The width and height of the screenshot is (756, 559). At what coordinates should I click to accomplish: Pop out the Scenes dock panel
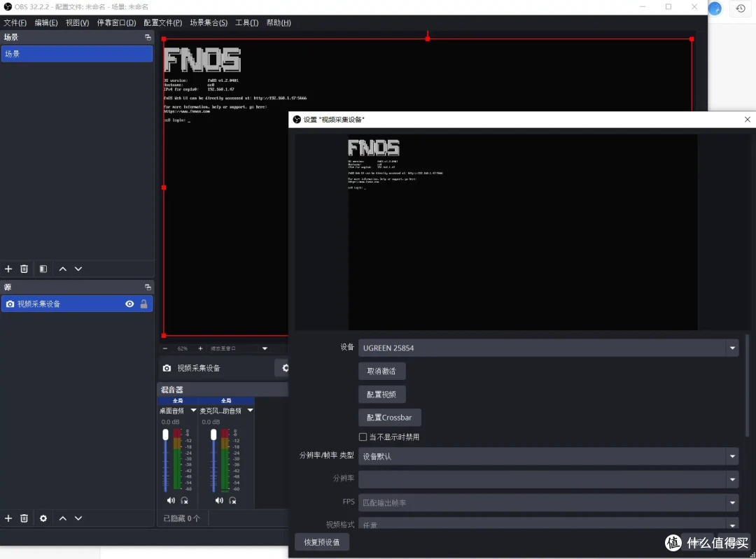[x=148, y=37]
